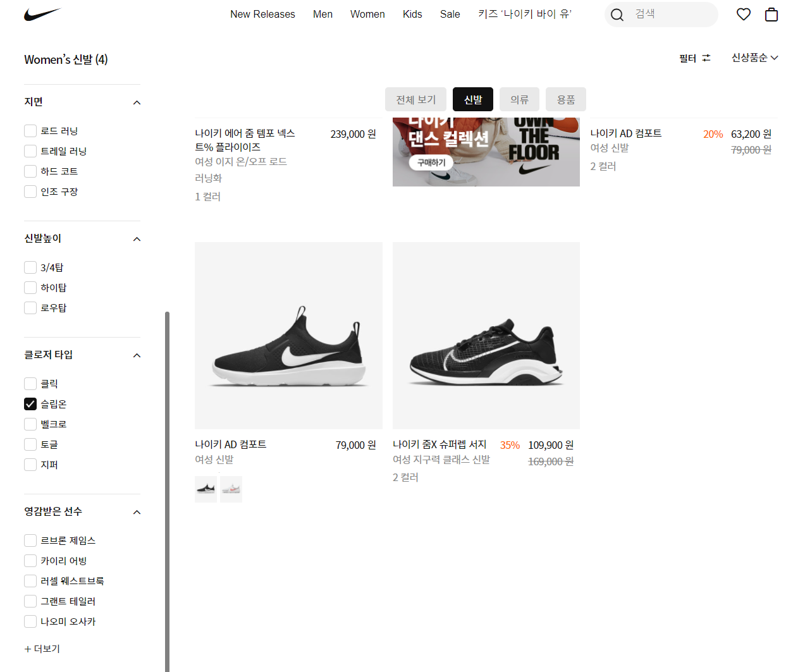Click the search magnifier icon
The height and width of the screenshot is (672, 805).
point(617,15)
